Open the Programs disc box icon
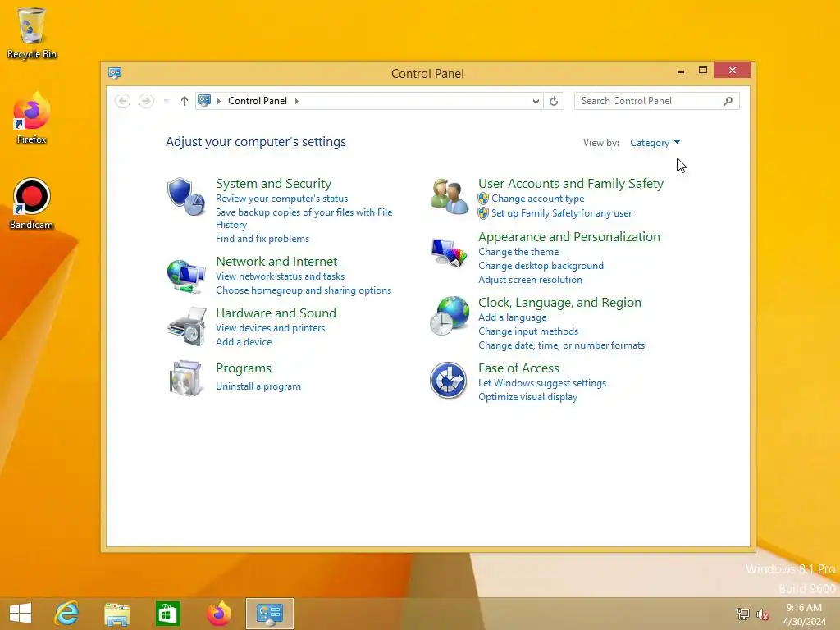Screen dimensions: 840x630 click(185, 378)
